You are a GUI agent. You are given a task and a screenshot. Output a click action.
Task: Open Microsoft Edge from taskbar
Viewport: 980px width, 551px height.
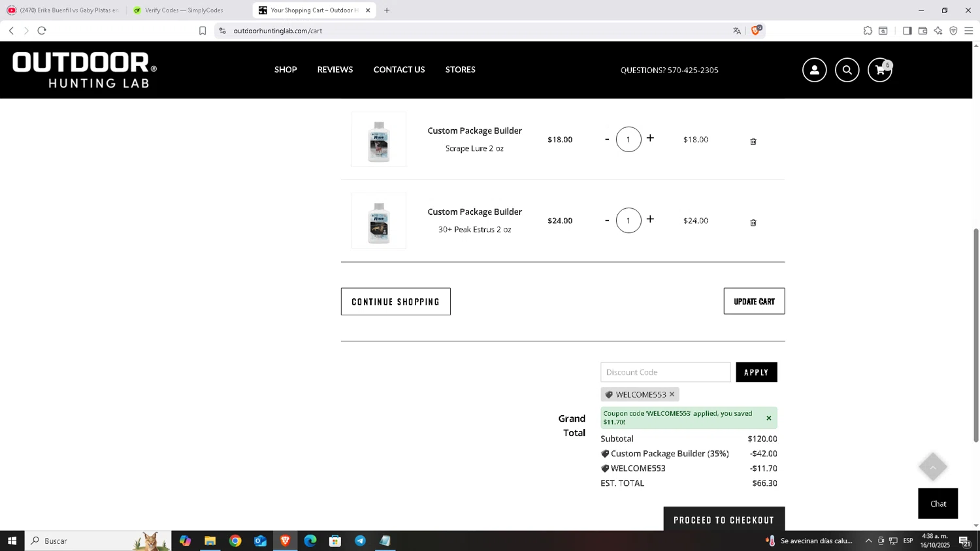(310, 541)
